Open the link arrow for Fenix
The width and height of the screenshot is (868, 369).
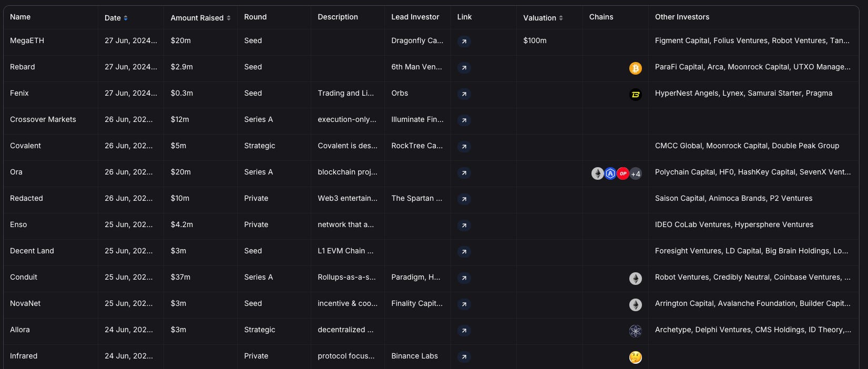point(464,94)
